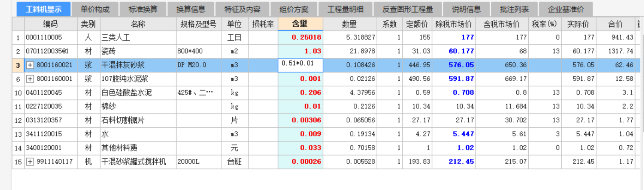The image size is (644, 190).
Task: Select the 说明信息 tab
Action: click(466, 9)
